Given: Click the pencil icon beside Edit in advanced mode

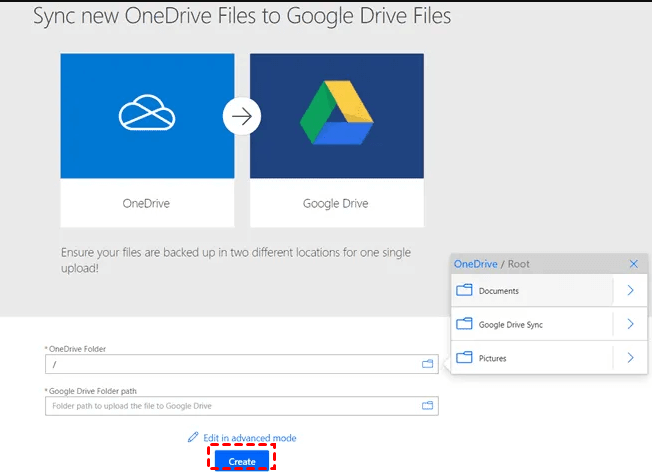Looking at the screenshot, I should [x=193, y=437].
